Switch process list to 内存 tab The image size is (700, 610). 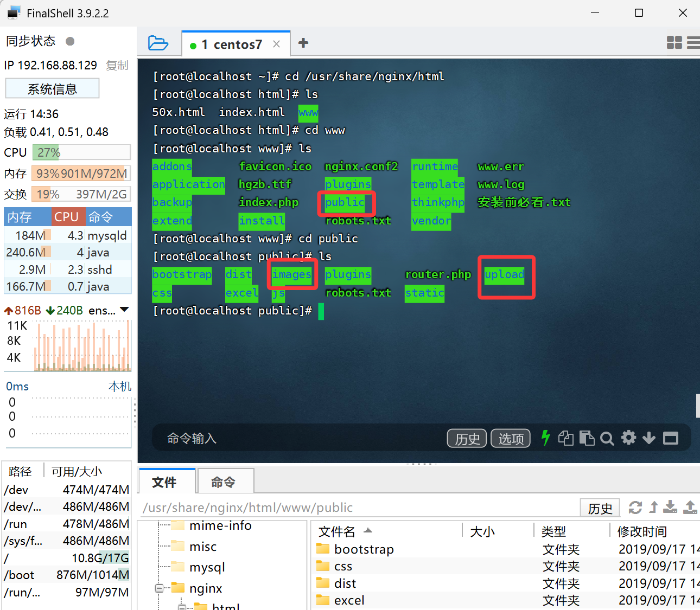(x=28, y=217)
